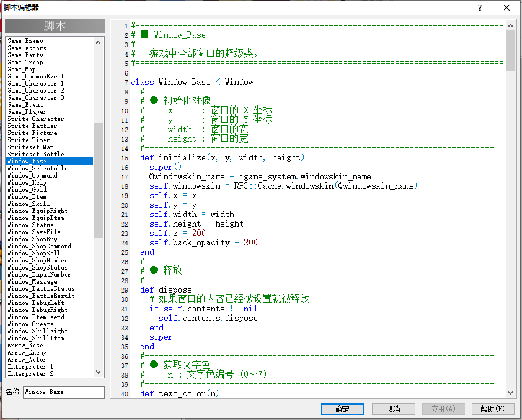Choose Interpreter 1 in the script list
Viewport: 522px width, 420px height.
(30, 366)
